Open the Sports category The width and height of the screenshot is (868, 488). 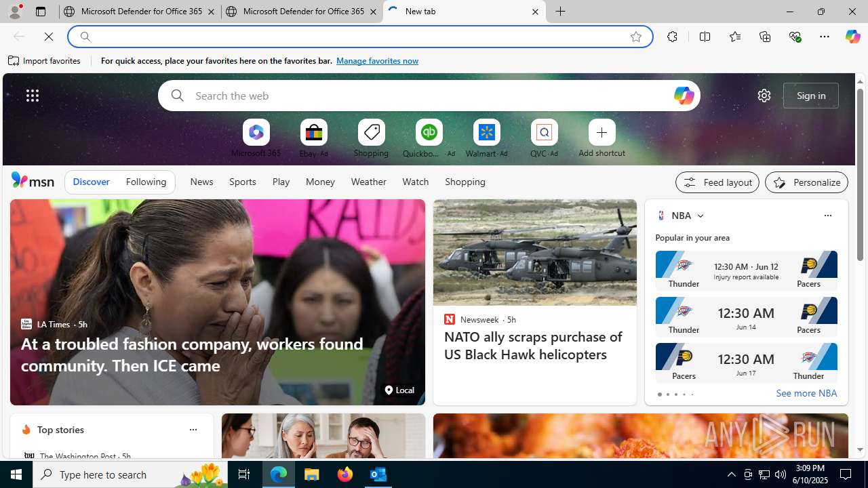click(x=242, y=182)
